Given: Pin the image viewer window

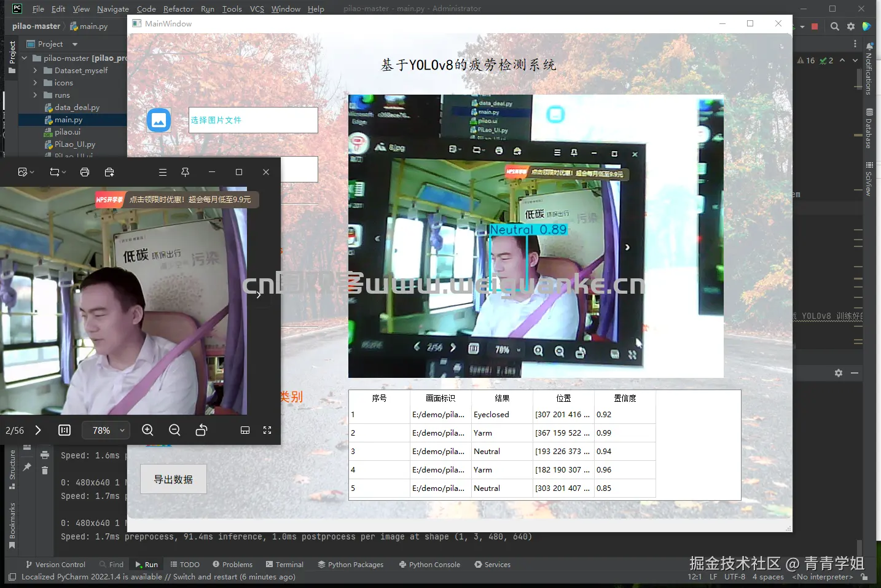Looking at the screenshot, I should 185,172.
